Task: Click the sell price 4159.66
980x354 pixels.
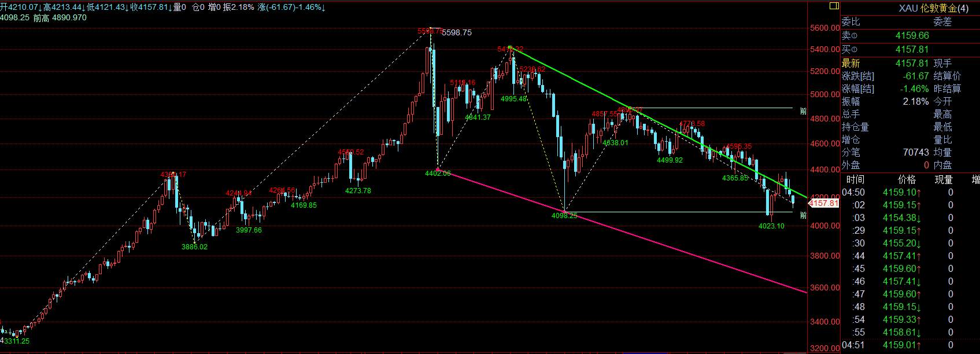Action: pyautogui.click(x=912, y=36)
